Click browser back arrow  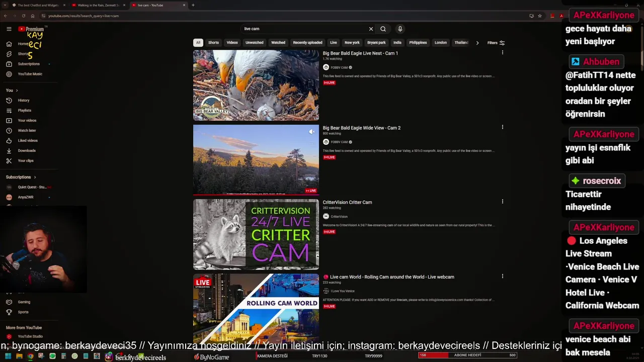6,16
